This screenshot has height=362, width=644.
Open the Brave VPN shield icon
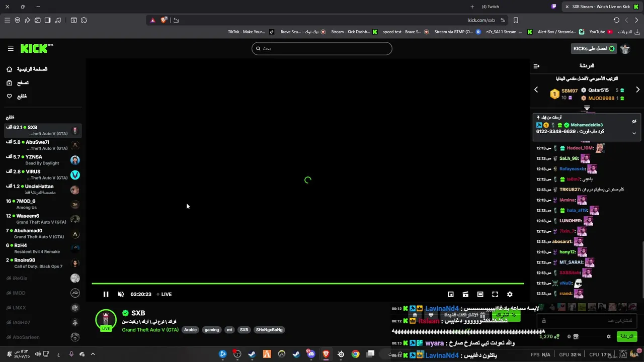tap(17, 20)
